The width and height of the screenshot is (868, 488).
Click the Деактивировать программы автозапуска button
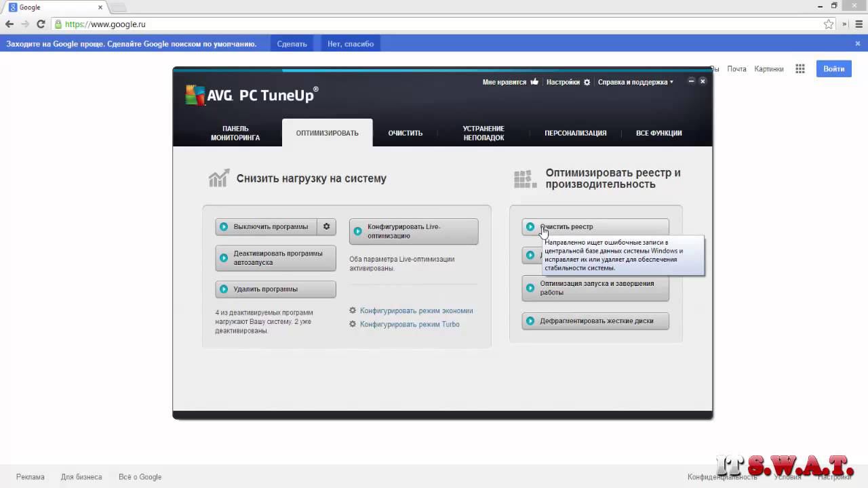[x=275, y=258]
